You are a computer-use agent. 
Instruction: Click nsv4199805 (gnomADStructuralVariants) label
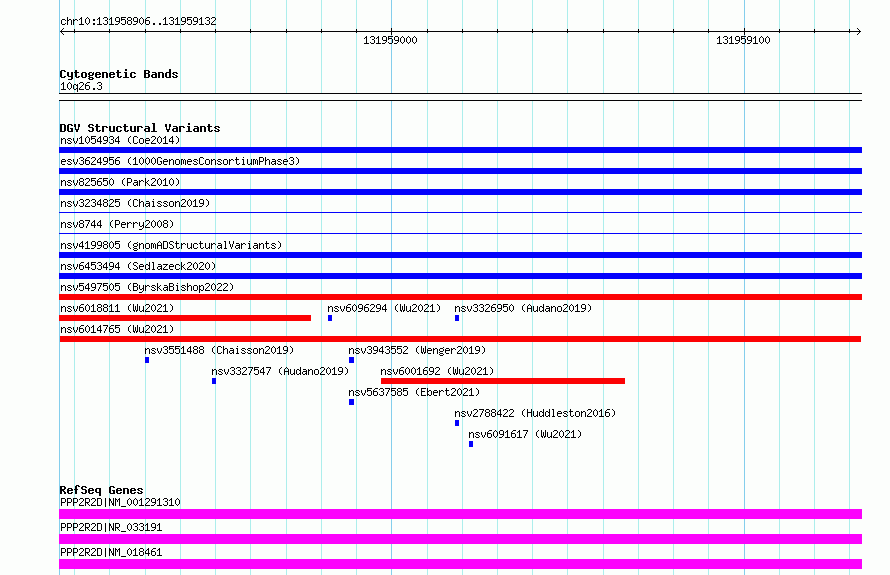point(171,245)
